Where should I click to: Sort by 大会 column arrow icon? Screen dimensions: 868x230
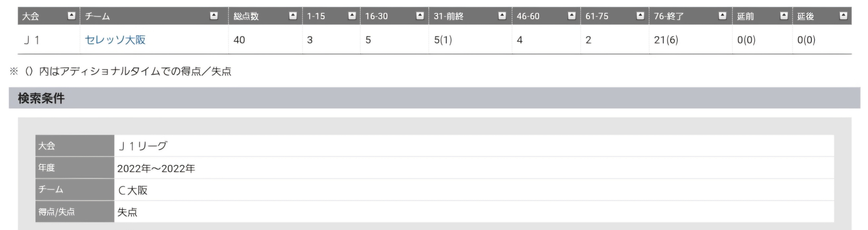[x=72, y=15]
